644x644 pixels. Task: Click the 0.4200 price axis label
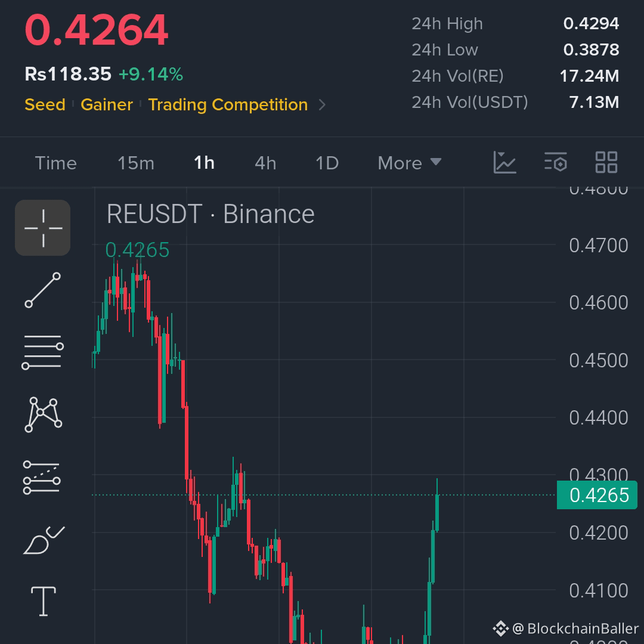[x=599, y=533]
